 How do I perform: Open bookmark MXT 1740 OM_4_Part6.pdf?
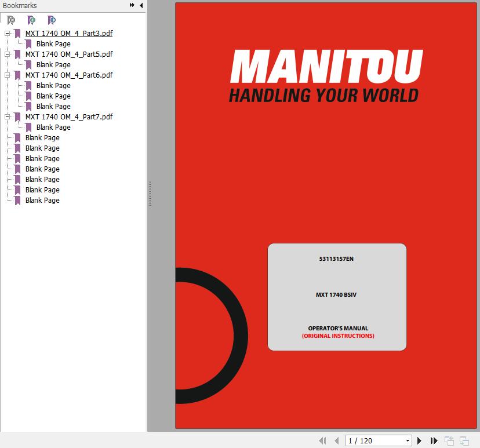pos(69,75)
